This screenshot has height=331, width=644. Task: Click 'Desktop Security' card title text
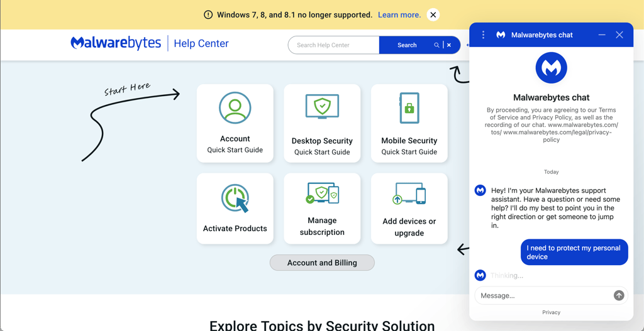point(322,141)
